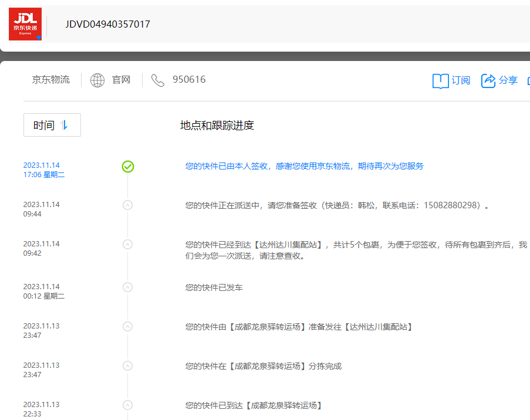The height and width of the screenshot is (420, 530).
Task: Click the 地点和跟踪进度 column header
Action: point(217,126)
